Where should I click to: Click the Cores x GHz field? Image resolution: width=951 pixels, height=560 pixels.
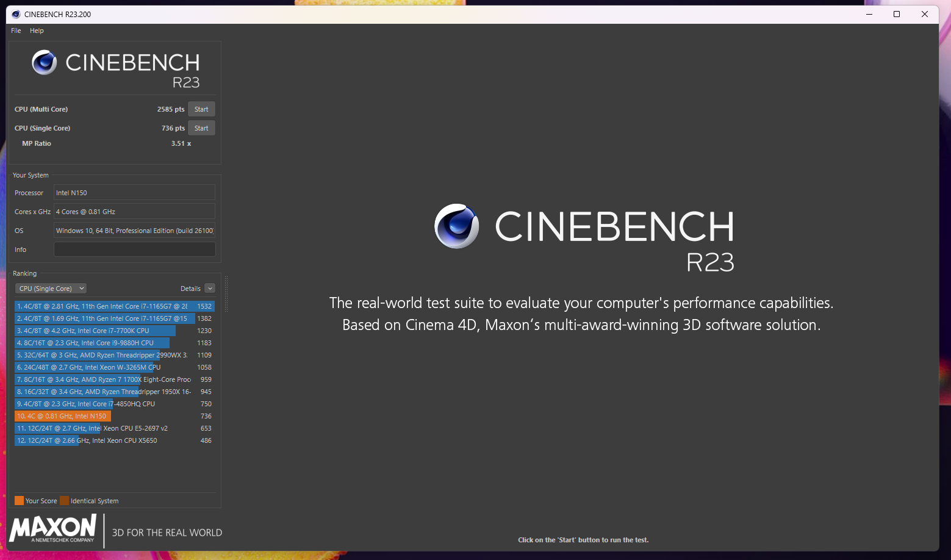pos(134,212)
